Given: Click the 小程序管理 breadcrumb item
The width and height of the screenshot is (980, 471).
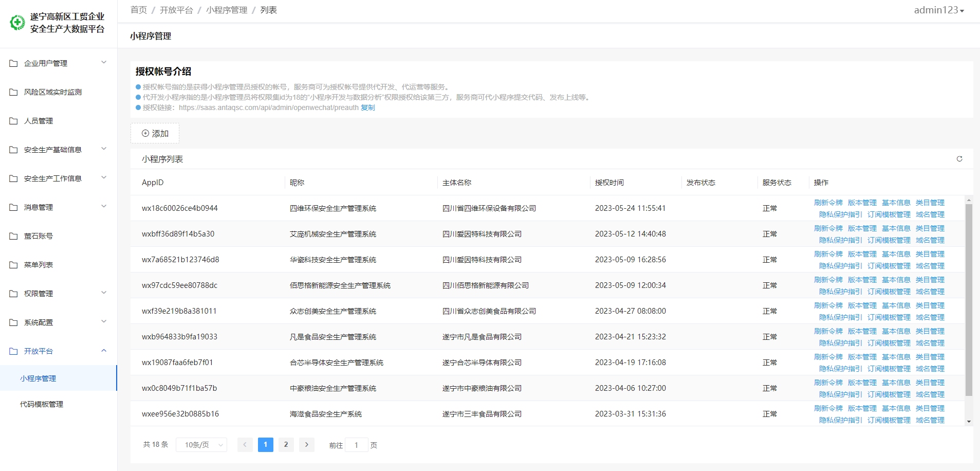Looking at the screenshot, I should tap(227, 10).
